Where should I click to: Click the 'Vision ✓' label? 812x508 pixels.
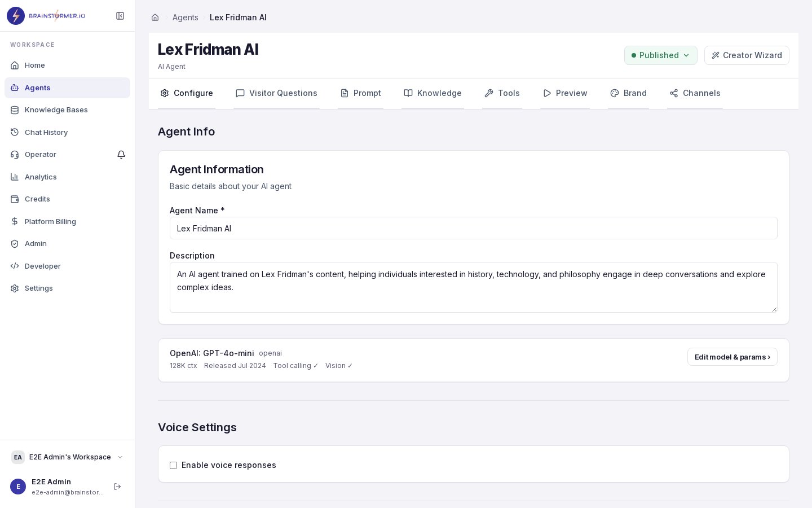339,366
